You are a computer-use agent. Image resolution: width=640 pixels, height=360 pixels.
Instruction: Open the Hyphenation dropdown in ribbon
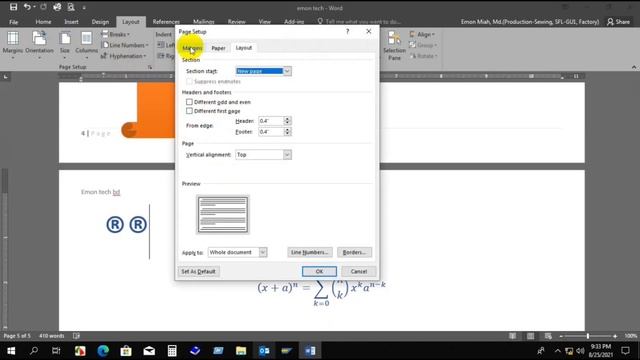(x=123, y=56)
